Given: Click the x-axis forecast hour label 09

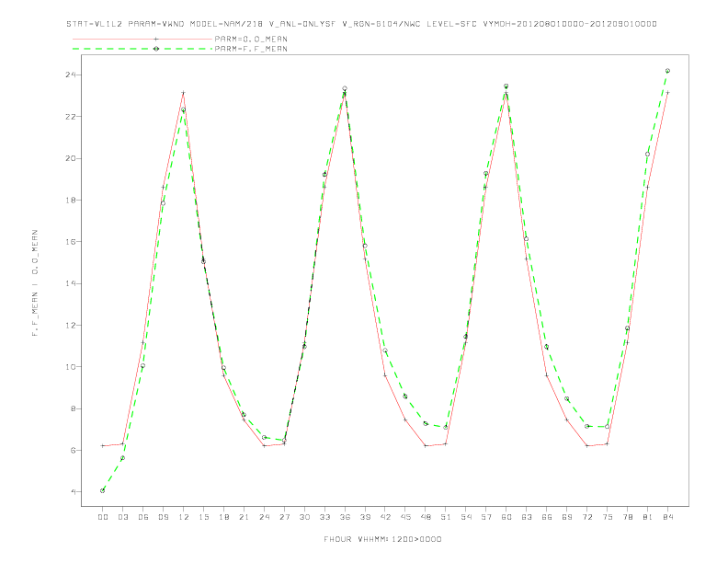Looking at the screenshot, I should click(163, 517).
